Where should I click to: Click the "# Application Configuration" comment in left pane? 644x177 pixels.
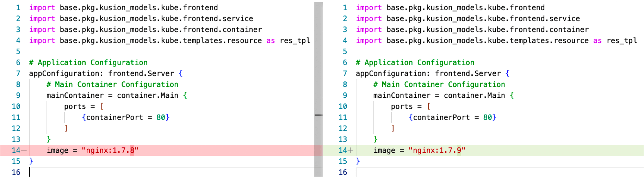pos(88,63)
